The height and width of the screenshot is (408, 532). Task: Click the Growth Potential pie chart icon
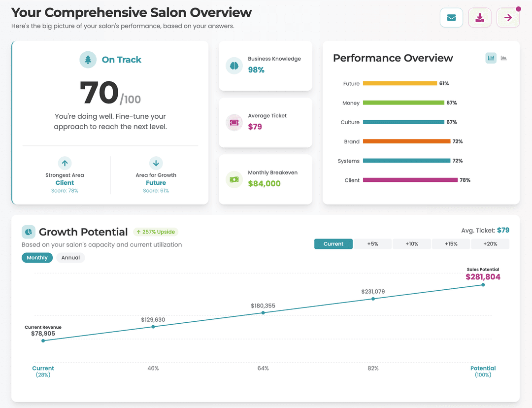coord(29,232)
